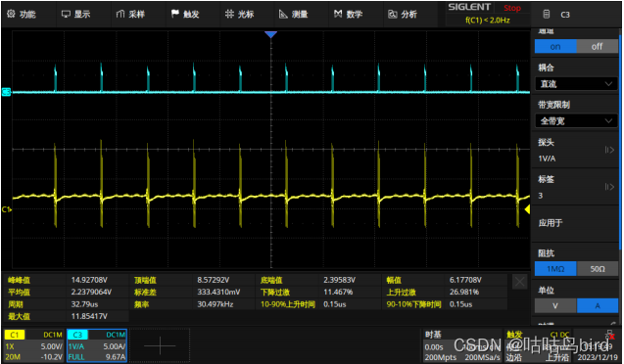
Task: Click the C3 offset value 9.67A
Action: tap(116, 357)
